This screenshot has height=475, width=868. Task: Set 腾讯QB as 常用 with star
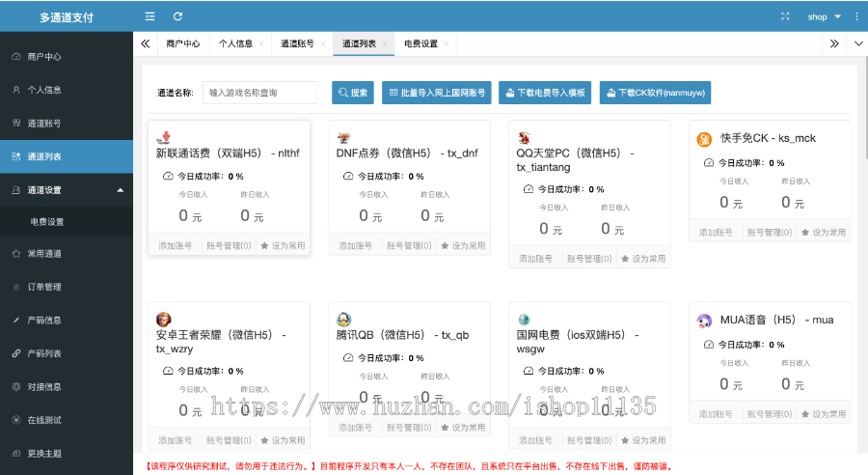(463, 428)
